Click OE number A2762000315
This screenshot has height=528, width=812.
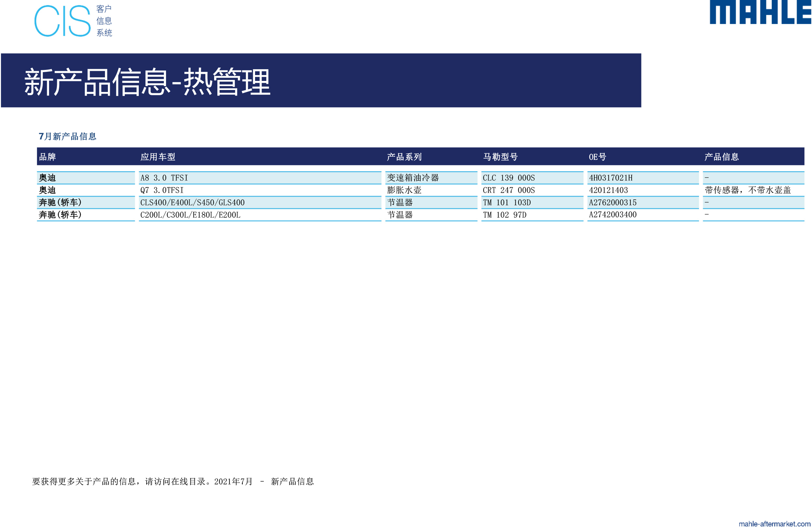(x=643, y=202)
